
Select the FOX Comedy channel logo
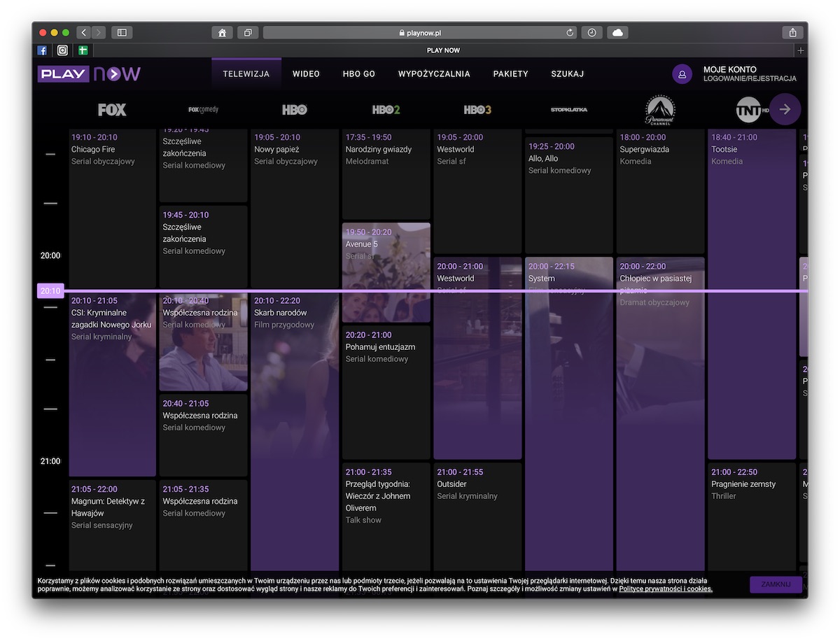coord(203,110)
